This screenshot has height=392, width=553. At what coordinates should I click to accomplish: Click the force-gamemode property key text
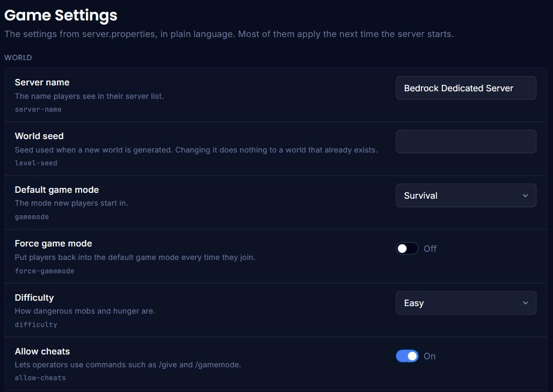(45, 271)
